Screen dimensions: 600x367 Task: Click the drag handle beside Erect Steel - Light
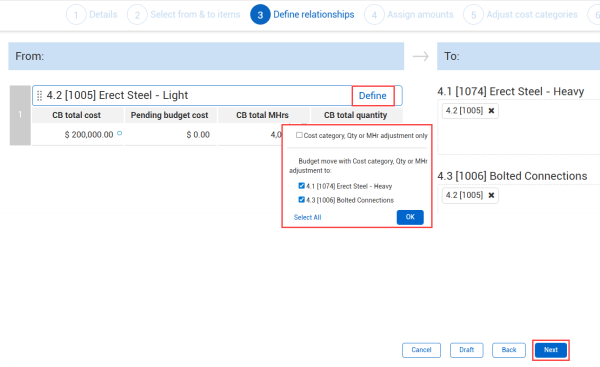point(39,96)
